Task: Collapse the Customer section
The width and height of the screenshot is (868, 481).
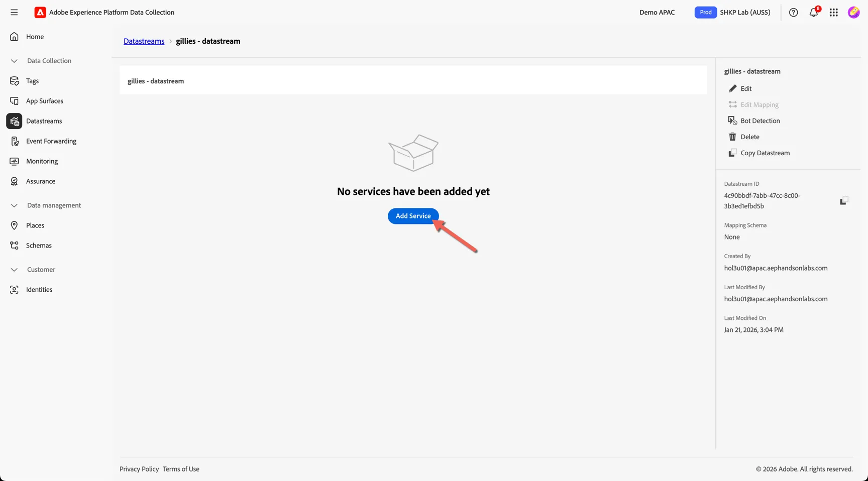Action: (x=14, y=270)
